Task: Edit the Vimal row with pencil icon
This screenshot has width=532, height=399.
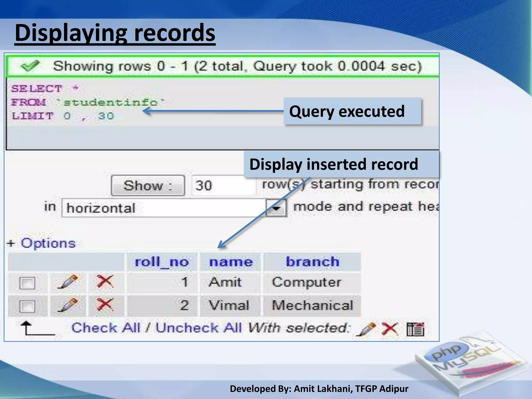Action: tap(68, 305)
